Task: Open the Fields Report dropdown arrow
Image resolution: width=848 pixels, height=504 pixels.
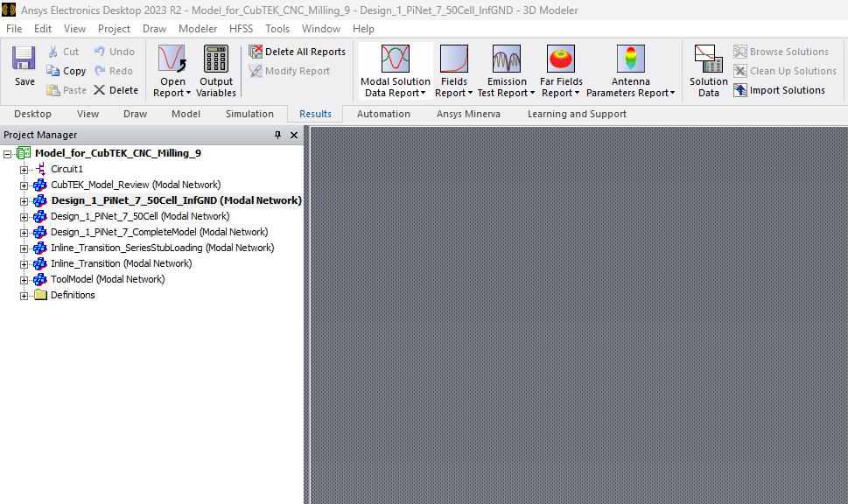Action: [470, 93]
